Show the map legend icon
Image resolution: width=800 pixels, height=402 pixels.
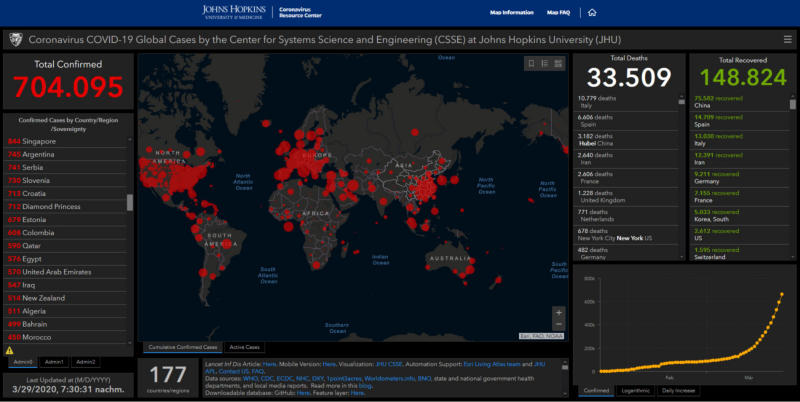[544, 63]
